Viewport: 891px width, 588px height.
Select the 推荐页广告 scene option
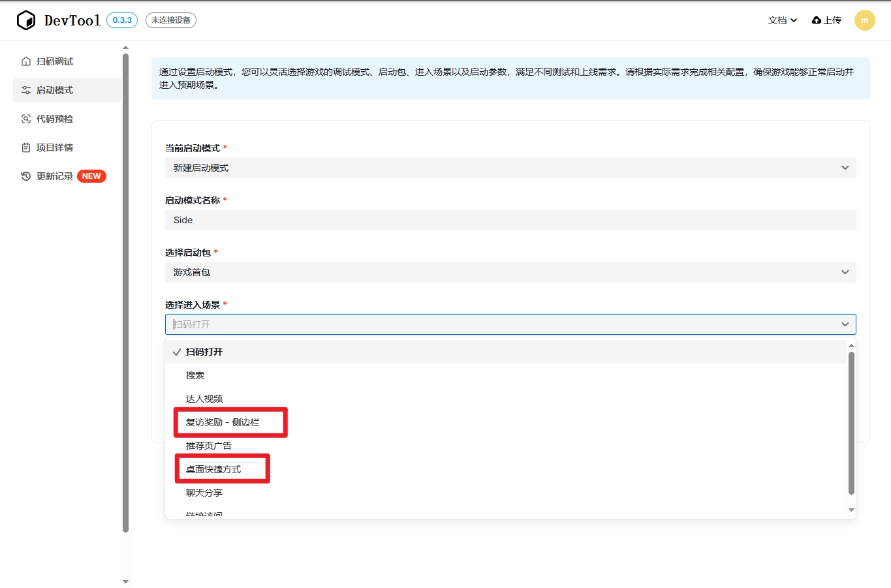(506, 446)
